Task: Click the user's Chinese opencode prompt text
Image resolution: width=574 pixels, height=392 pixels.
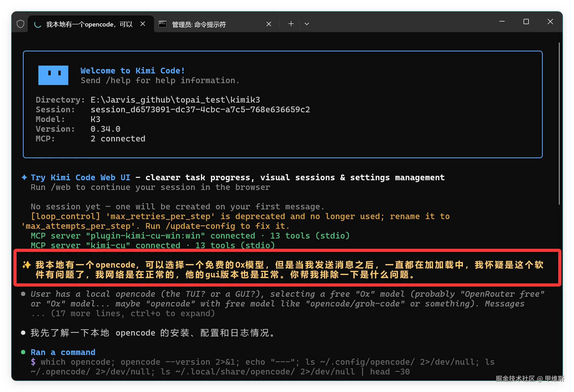Action: click(x=289, y=269)
